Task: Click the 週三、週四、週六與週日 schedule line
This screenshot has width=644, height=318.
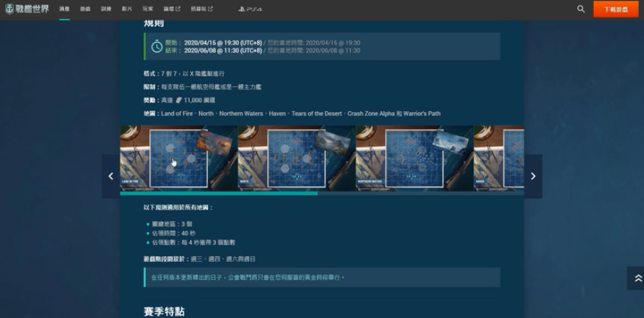Action: point(200,259)
